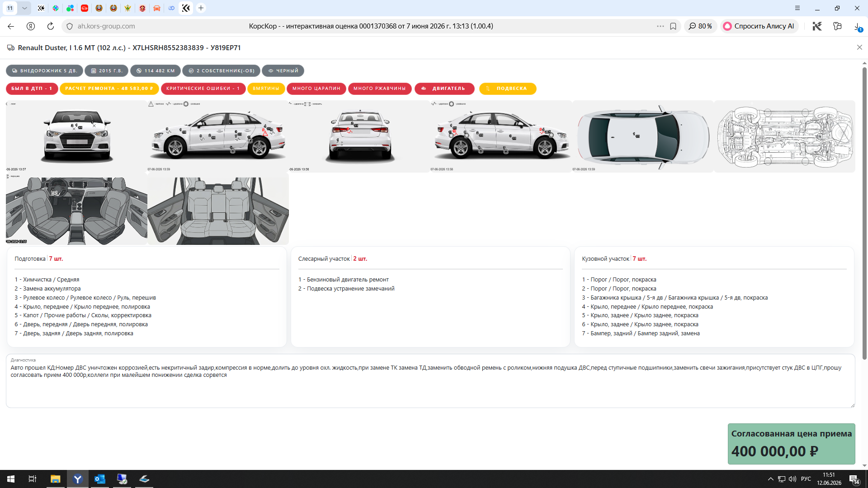The width and height of the screenshot is (868, 488).
Task: Click the ПОДВЕСКА suspension tag
Action: pos(508,89)
